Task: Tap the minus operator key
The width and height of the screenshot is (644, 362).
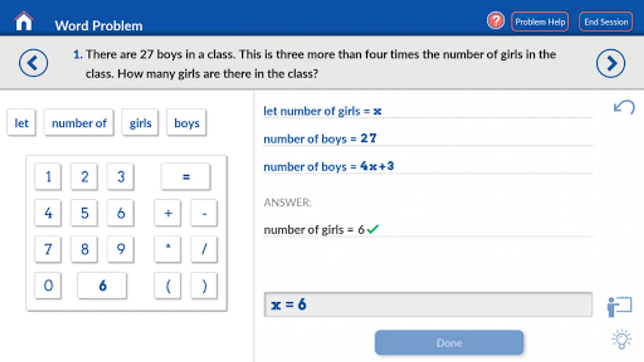Action: coord(204,213)
